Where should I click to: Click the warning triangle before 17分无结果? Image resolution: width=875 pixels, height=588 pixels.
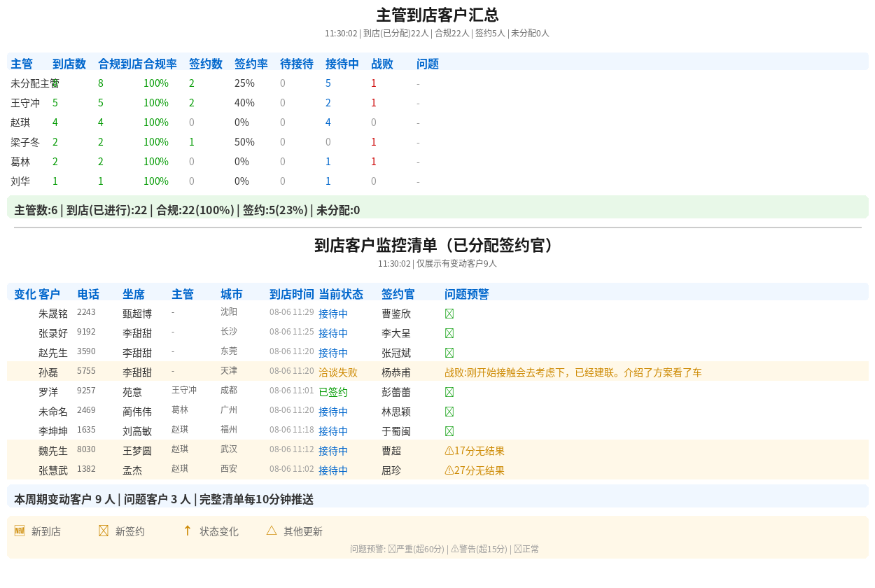point(449,451)
